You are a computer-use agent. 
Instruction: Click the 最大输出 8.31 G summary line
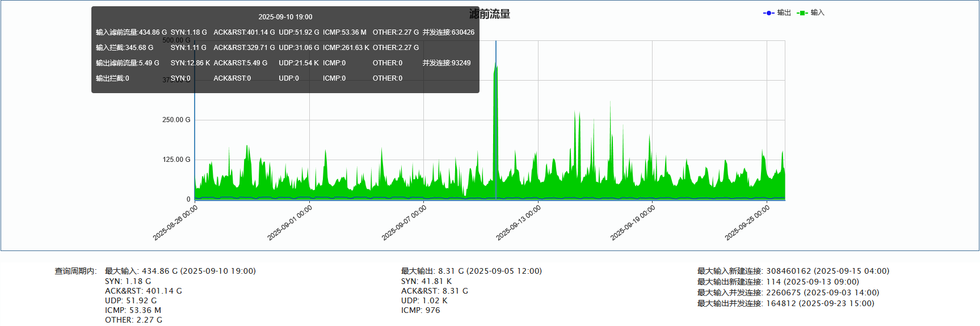coord(471,271)
